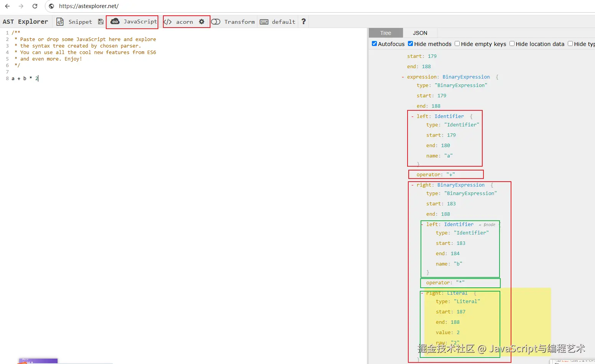Click the snippet file icon

(x=60, y=22)
